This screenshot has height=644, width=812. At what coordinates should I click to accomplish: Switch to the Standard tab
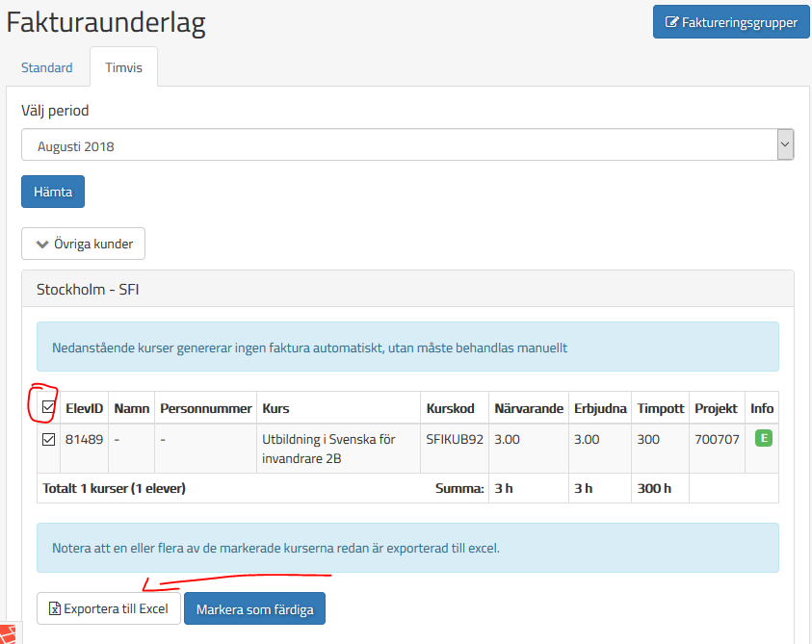point(47,67)
